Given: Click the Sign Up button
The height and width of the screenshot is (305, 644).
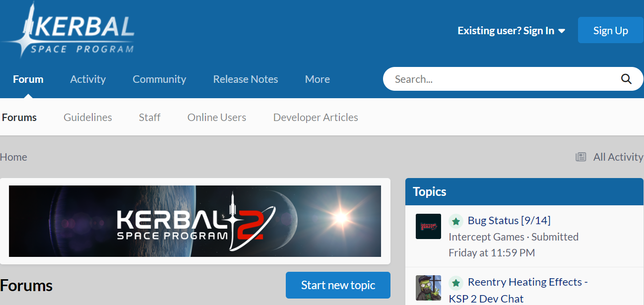Looking at the screenshot, I should coord(611,30).
